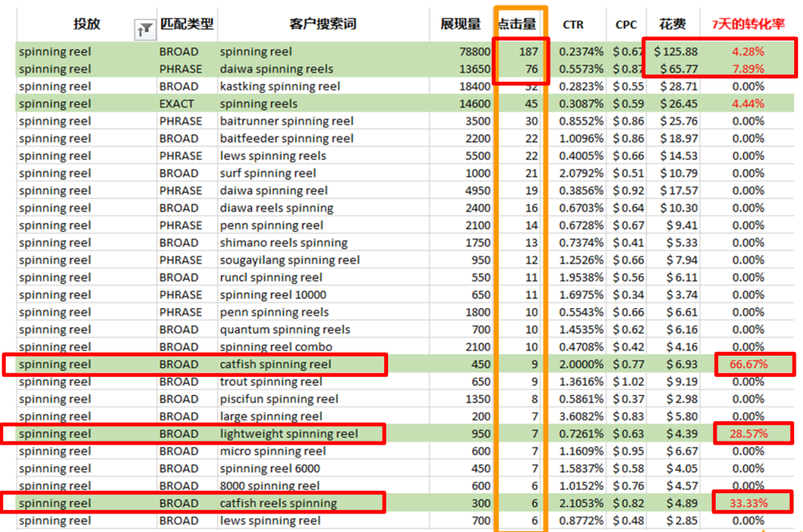Select the 28.57% conversion rate cell

pyautogui.click(x=748, y=433)
